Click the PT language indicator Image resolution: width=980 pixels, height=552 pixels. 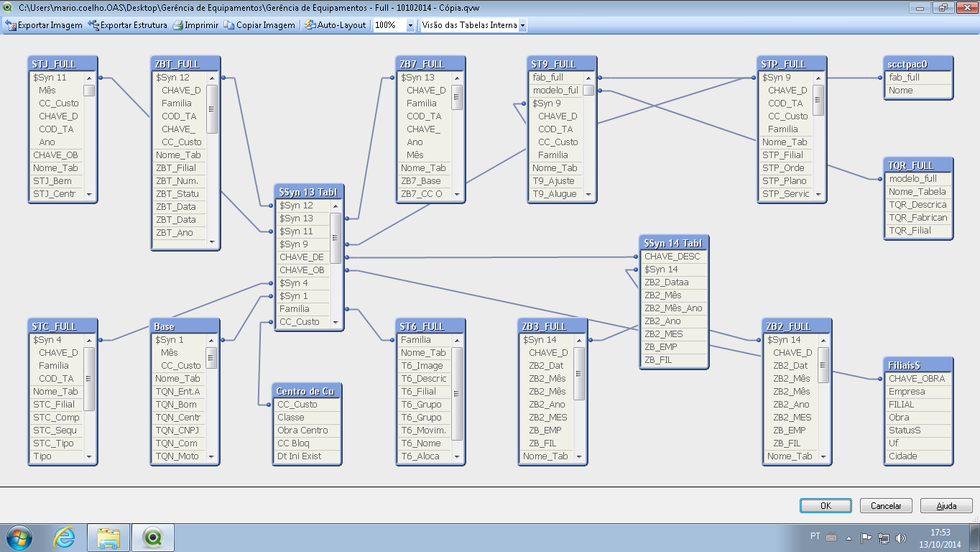tap(815, 536)
